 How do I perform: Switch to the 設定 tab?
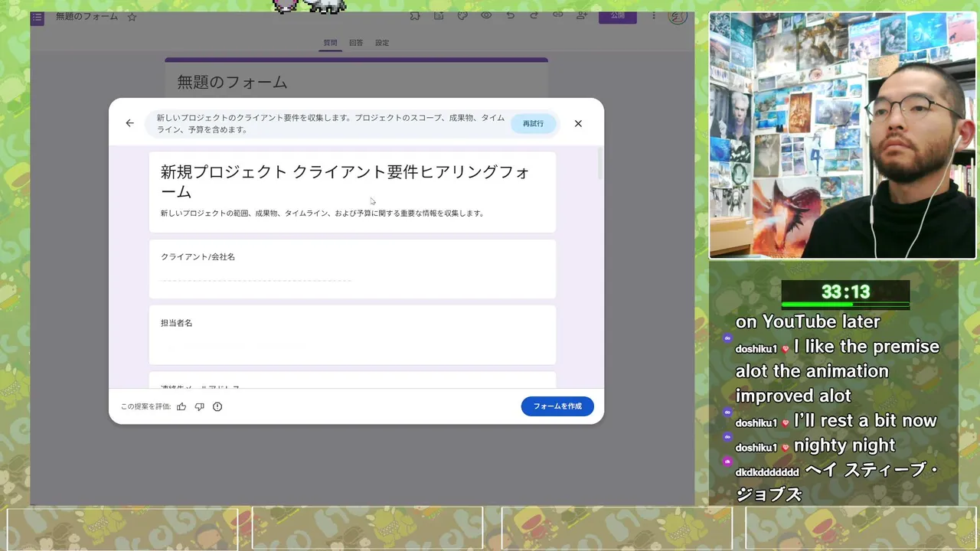tap(382, 43)
